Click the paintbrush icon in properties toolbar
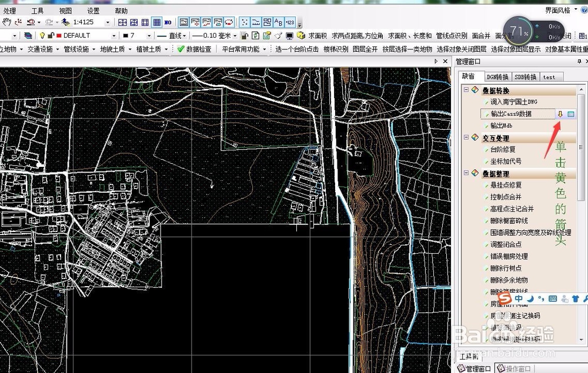The width and height of the screenshot is (588, 373). pos(278,36)
